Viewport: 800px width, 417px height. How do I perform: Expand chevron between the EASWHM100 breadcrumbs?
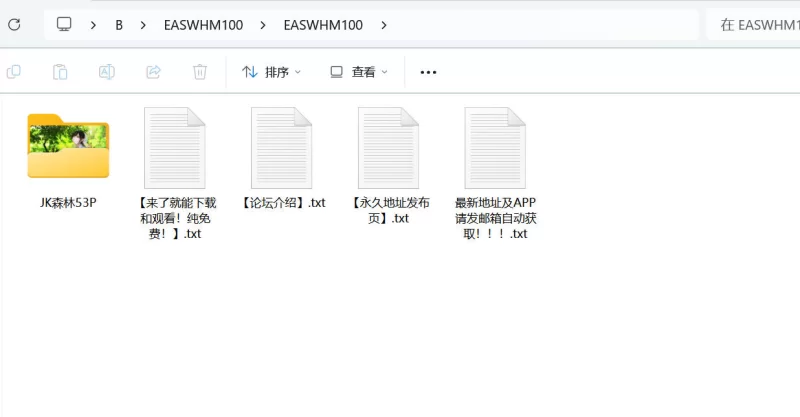pyautogui.click(x=263, y=25)
